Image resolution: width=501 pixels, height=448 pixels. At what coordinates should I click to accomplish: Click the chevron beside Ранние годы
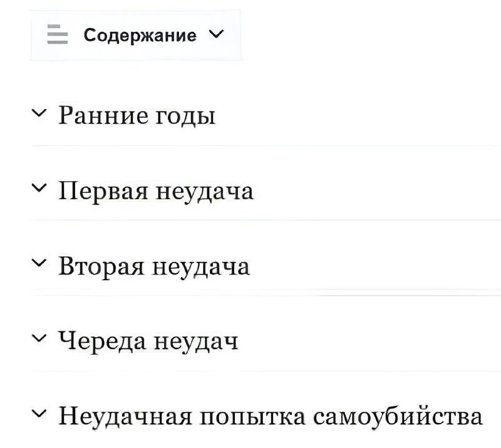pos(39,113)
